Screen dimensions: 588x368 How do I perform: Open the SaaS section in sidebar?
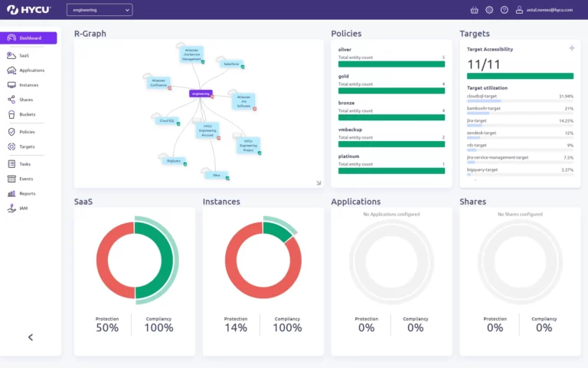click(x=24, y=56)
